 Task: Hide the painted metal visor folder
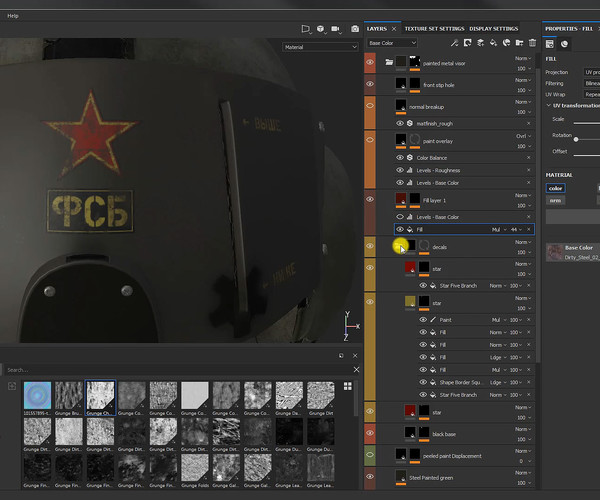pos(370,62)
